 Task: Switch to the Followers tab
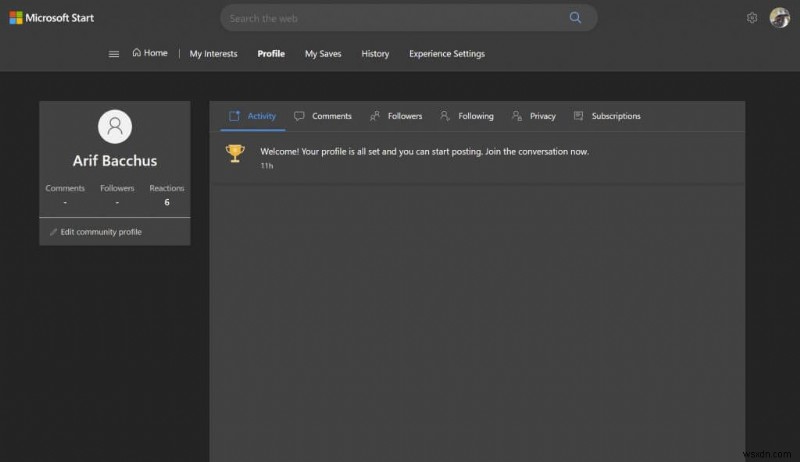[396, 116]
